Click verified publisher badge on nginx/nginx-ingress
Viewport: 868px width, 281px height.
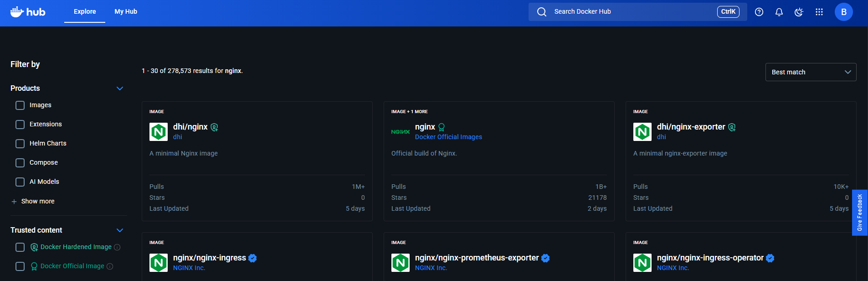click(253, 258)
